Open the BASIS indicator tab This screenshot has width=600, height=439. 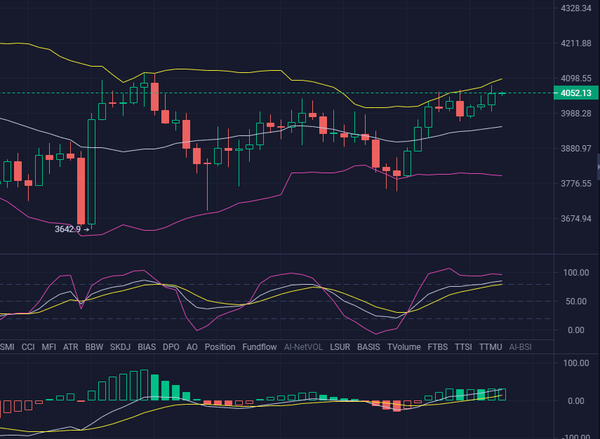pyautogui.click(x=368, y=347)
